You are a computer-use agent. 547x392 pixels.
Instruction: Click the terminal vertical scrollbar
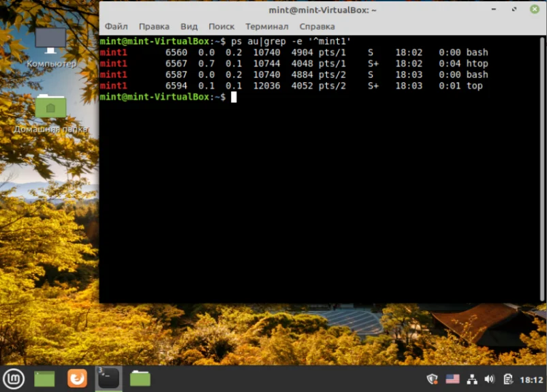(x=542, y=169)
